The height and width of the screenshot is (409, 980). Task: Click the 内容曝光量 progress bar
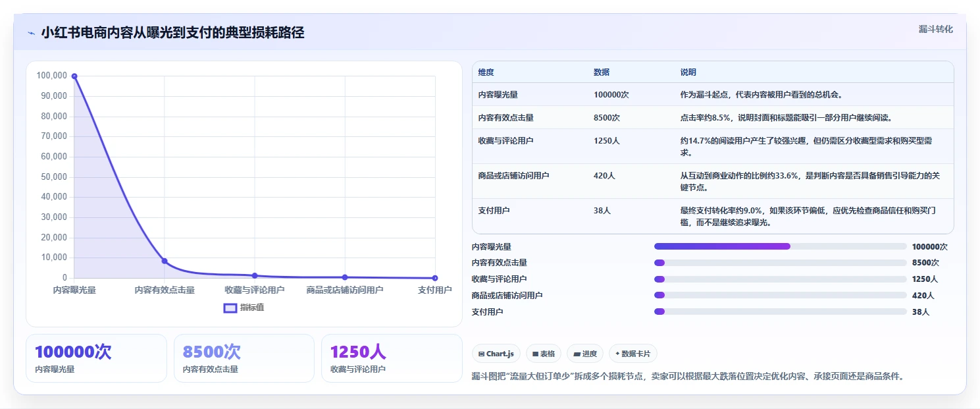tap(781, 246)
